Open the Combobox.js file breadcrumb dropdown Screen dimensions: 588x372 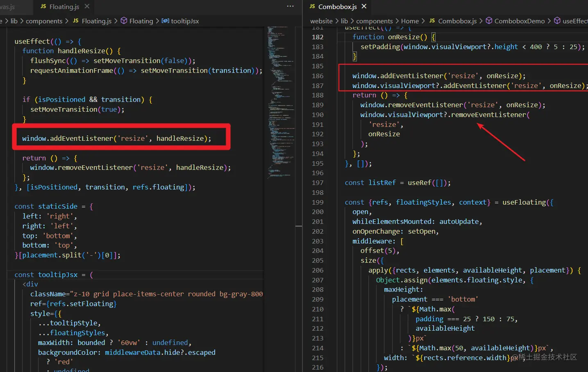pyautogui.click(x=457, y=21)
